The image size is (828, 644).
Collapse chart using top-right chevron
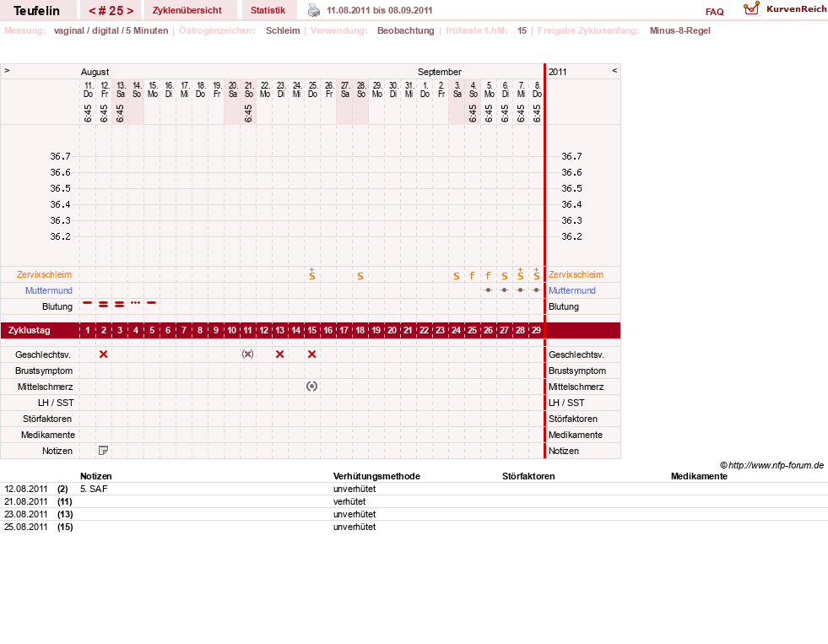(614, 70)
